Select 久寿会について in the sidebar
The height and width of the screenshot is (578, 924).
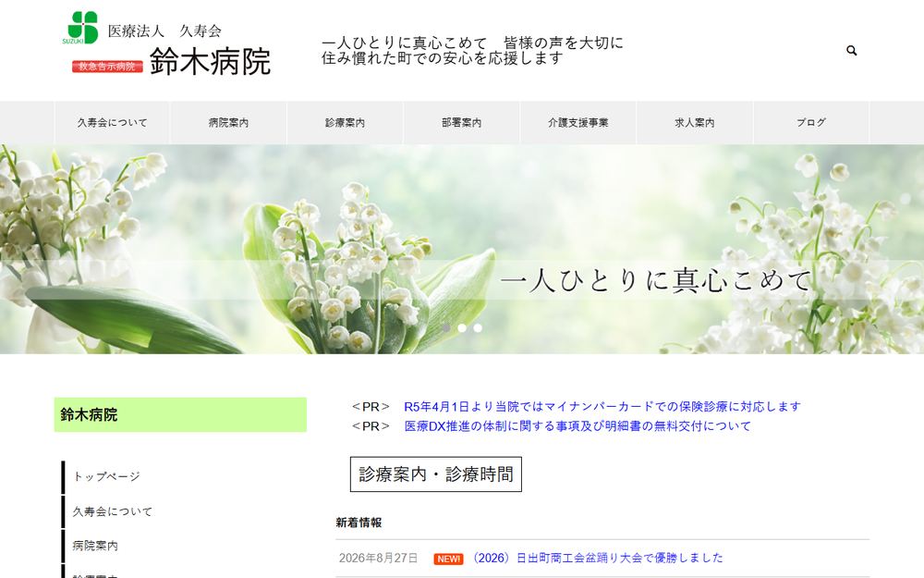point(113,511)
